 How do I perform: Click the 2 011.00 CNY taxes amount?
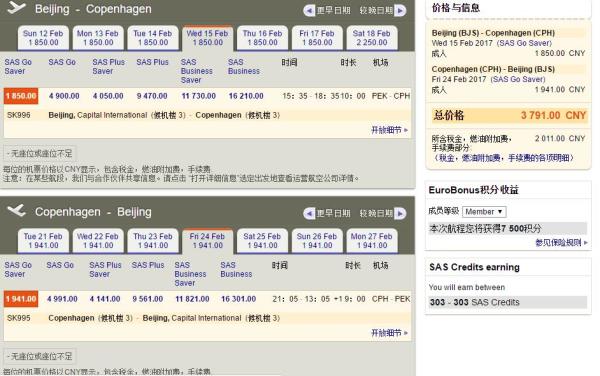click(560, 138)
